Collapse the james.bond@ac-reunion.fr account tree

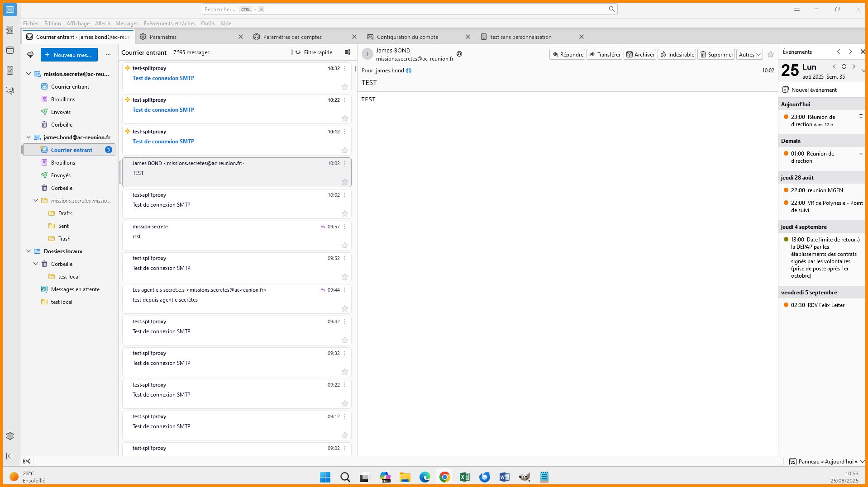coord(29,137)
